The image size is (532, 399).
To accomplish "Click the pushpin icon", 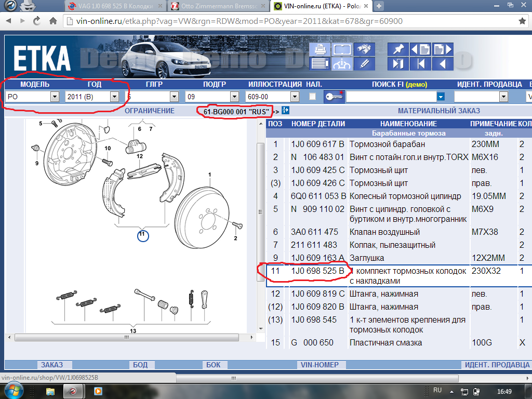I will tap(397, 50).
